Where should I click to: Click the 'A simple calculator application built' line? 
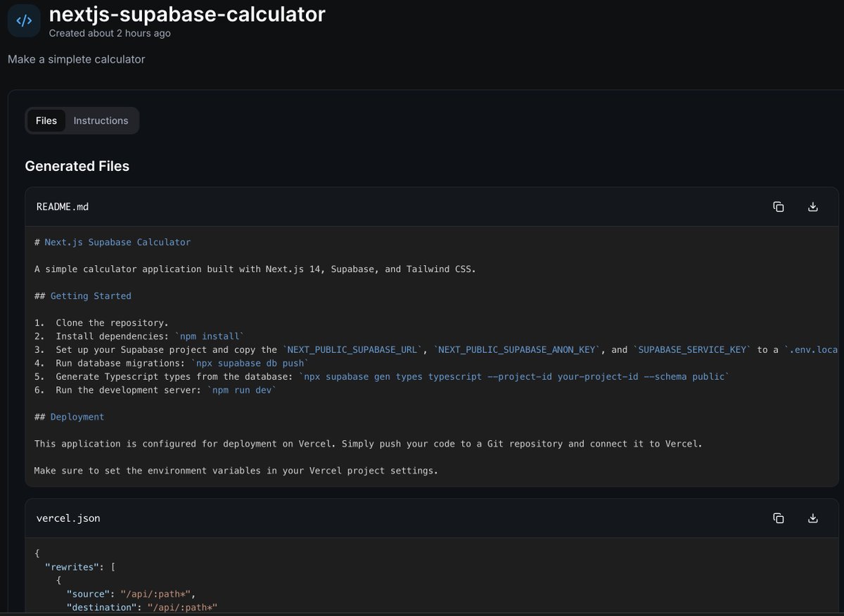tap(255, 269)
